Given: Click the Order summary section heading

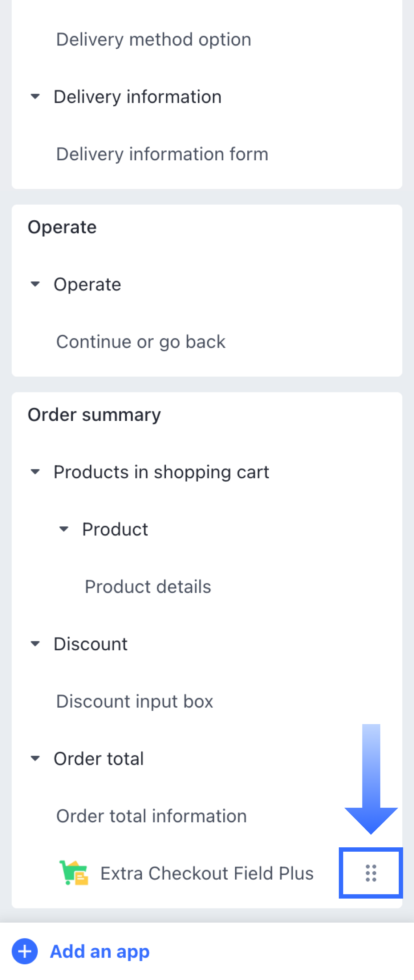Looking at the screenshot, I should point(94,415).
